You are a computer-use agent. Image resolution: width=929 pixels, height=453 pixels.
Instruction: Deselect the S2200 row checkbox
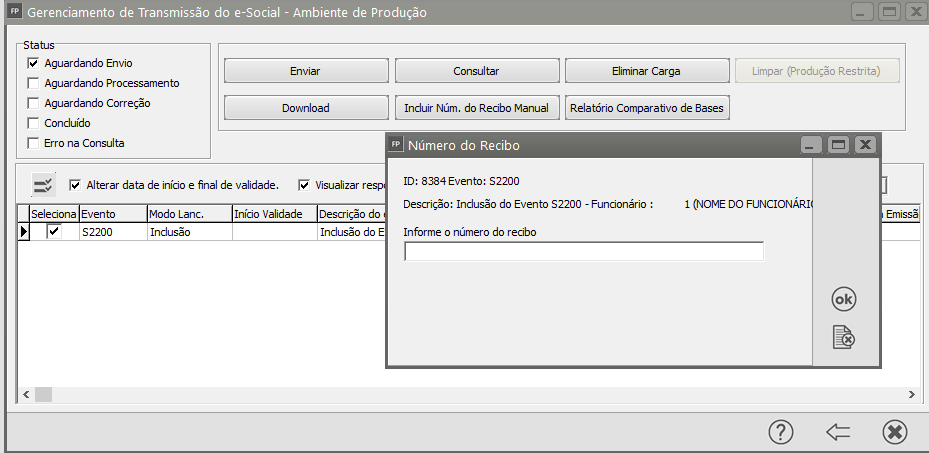pos(54,232)
